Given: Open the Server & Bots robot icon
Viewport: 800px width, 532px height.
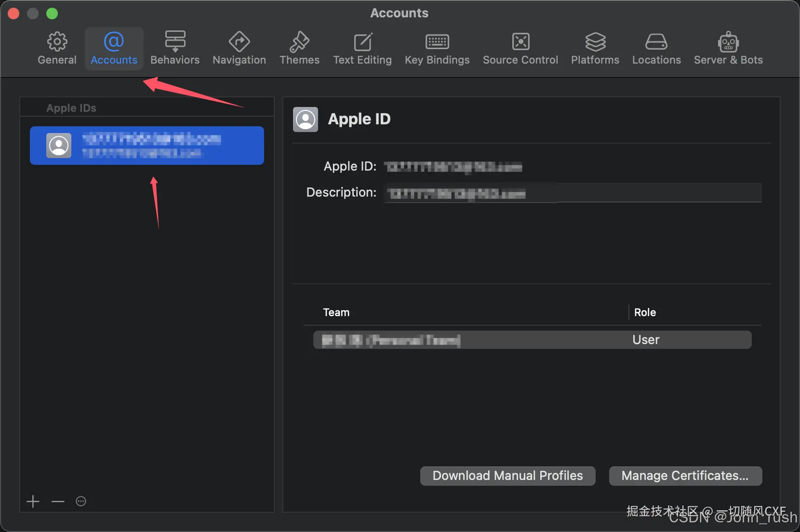Looking at the screenshot, I should (x=728, y=41).
